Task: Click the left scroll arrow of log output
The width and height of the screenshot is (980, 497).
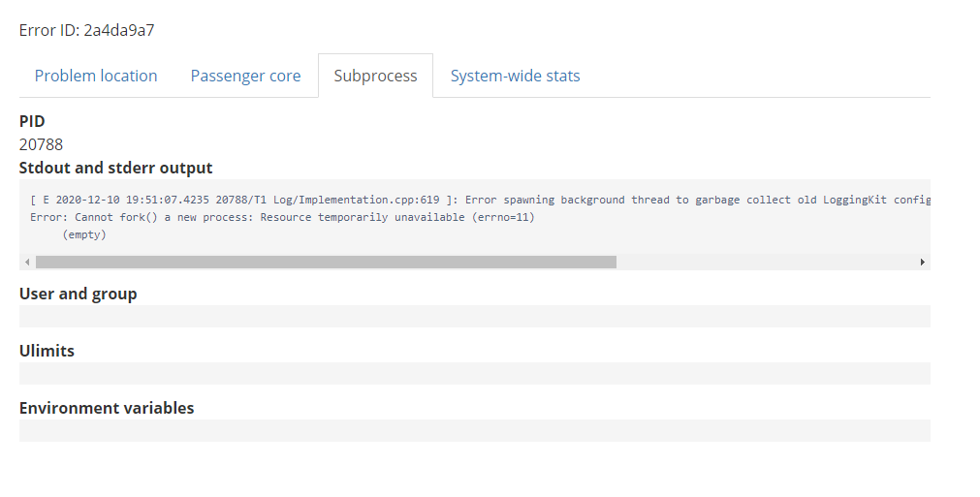Action: tap(27, 263)
